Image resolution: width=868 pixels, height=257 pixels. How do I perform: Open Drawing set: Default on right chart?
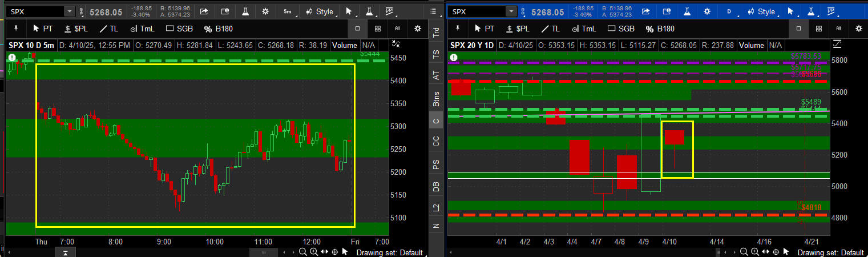click(x=830, y=252)
